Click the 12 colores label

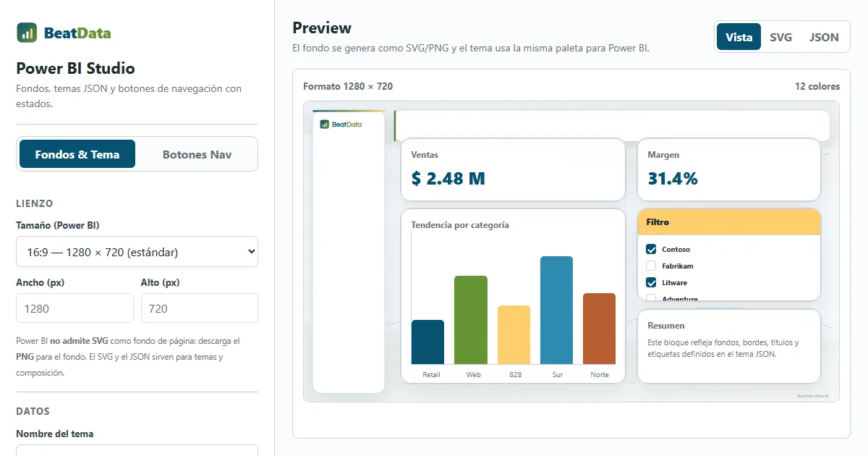point(817,86)
